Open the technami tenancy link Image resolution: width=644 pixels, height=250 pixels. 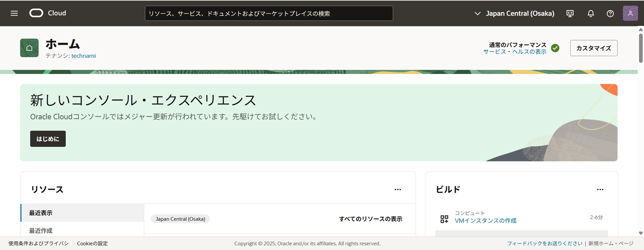pos(84,56)
